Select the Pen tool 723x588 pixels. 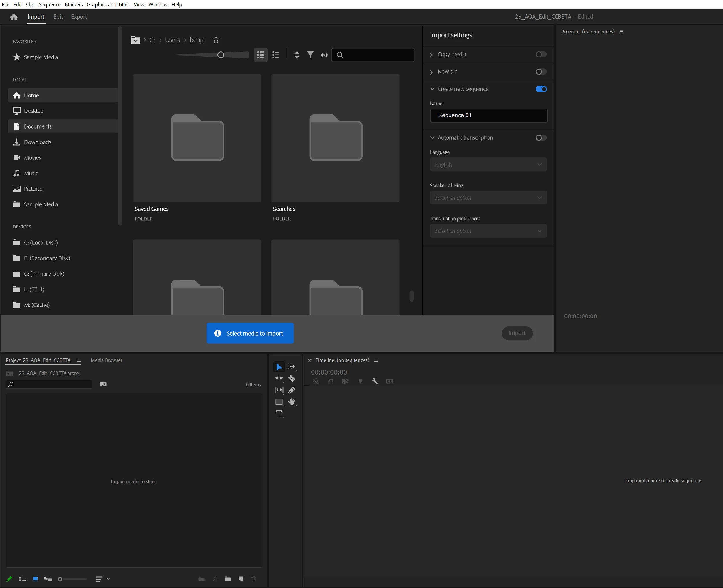point(292,390)
